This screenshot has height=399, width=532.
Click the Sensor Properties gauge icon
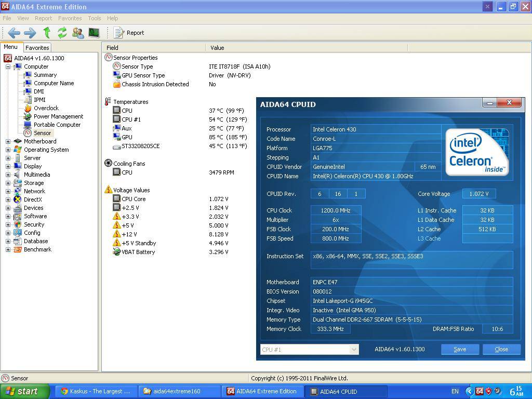coord(108,57)
